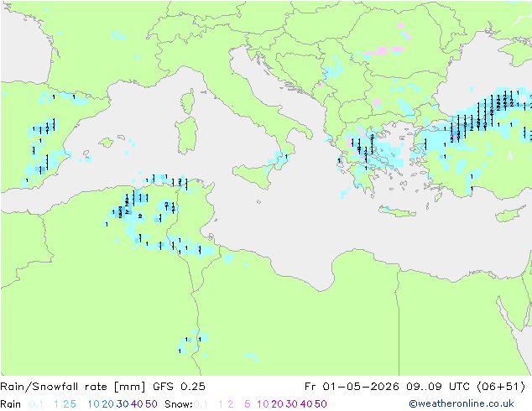
Task: Select the 5 value in Snow legend
Action: pyautogui.click(x=248, y=404)
